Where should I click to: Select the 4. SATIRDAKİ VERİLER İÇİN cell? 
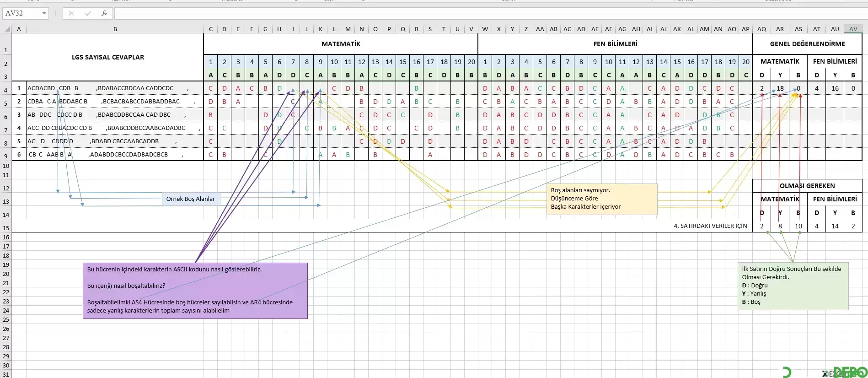click(710, 226)
